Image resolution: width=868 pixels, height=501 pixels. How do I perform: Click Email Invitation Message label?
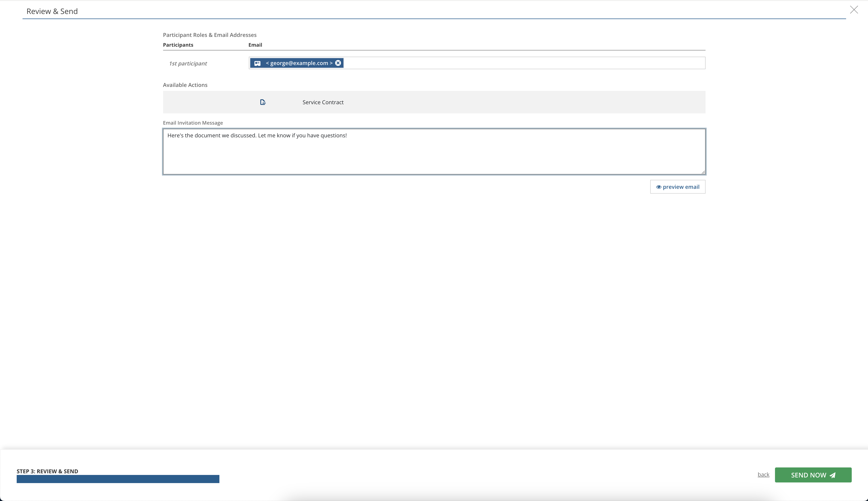[x=193, y=123]
